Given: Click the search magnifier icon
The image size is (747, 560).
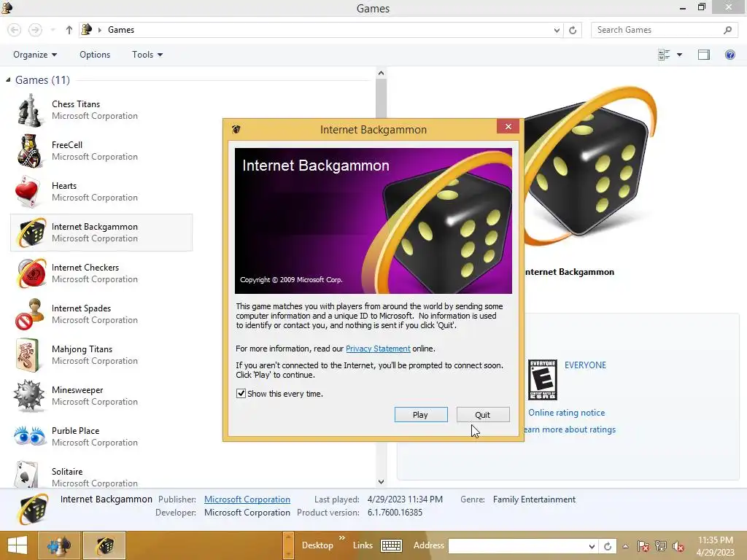Looking at the screenshot, I should (727, 30).
